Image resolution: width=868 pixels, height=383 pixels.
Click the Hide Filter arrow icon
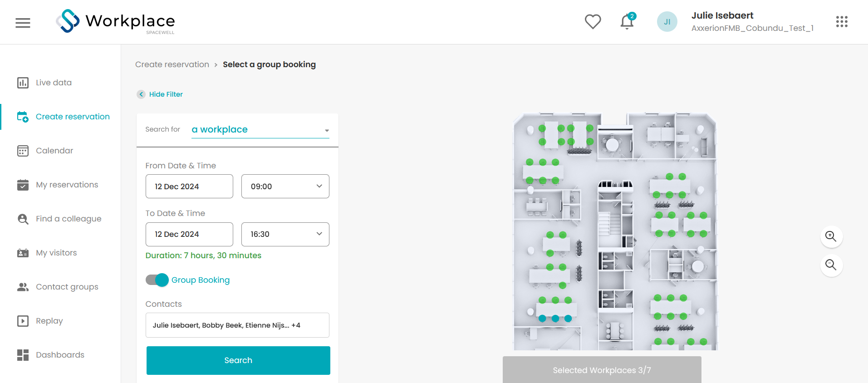[141, 94]
